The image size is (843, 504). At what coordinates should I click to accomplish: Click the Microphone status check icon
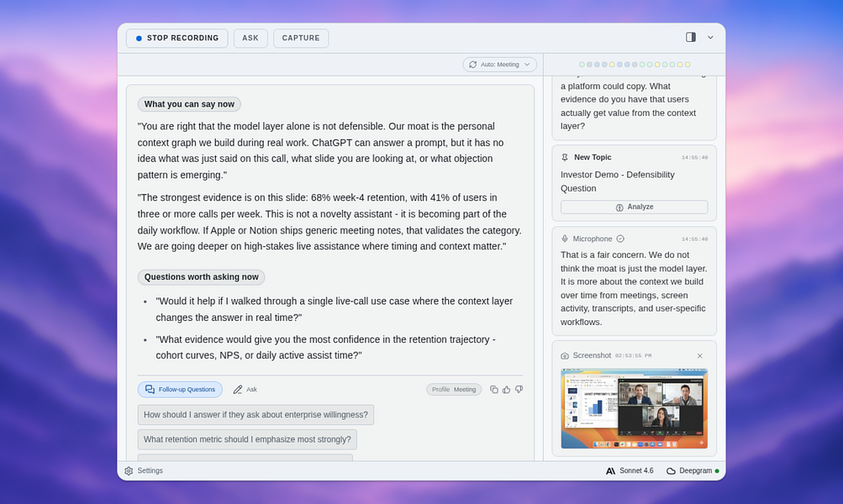tap(620, 239)
